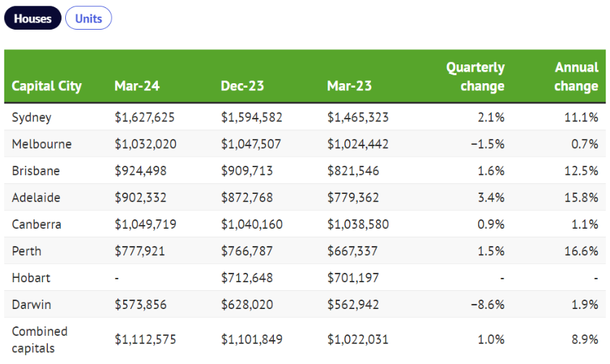Select the Brisbane row label
Viewport: 610px width, 364px height.
click(35, 171)
